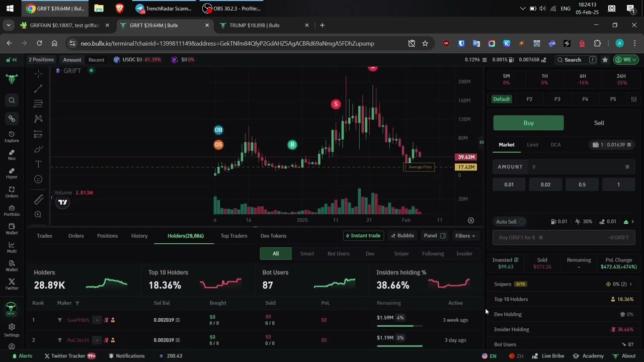Select the trend line drawing tool
This screenshot has height=362, width=644.
click(x=38, y=89)
